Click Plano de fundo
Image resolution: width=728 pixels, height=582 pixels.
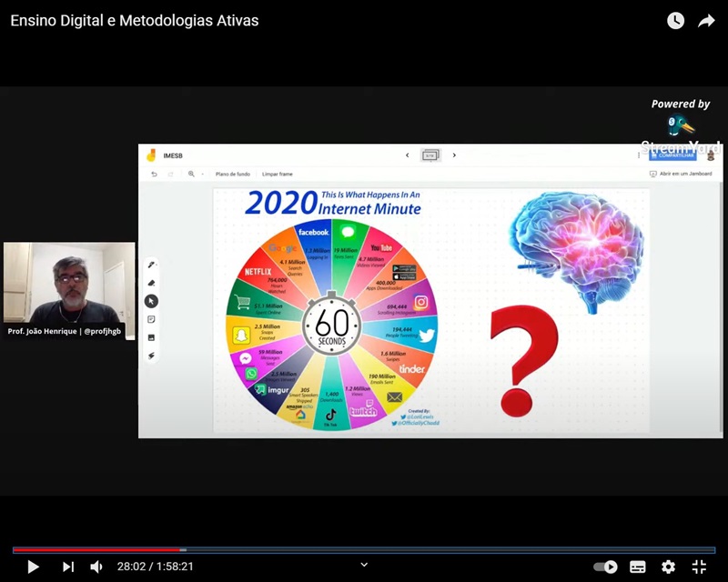tap(233, 174)
